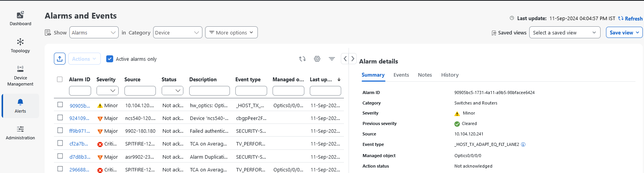
Task: Click the Severity column header
Action: pyautogui.click(x=106, y=79)
